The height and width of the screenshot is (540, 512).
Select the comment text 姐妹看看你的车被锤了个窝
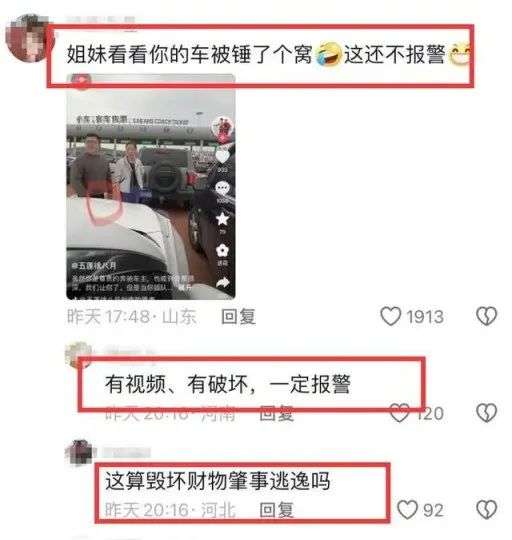(189, 54)
